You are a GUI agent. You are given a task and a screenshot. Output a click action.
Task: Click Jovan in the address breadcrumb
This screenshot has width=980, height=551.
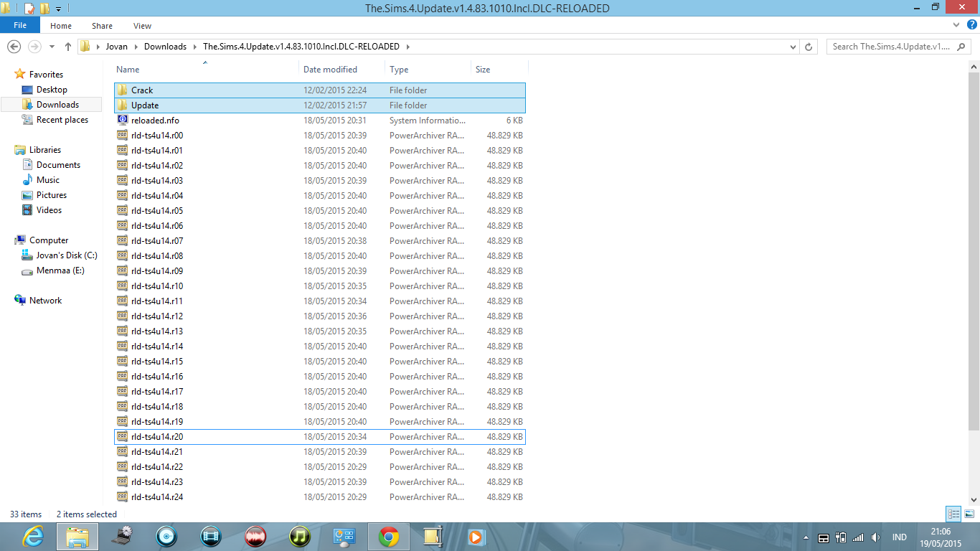click(117, 47)
